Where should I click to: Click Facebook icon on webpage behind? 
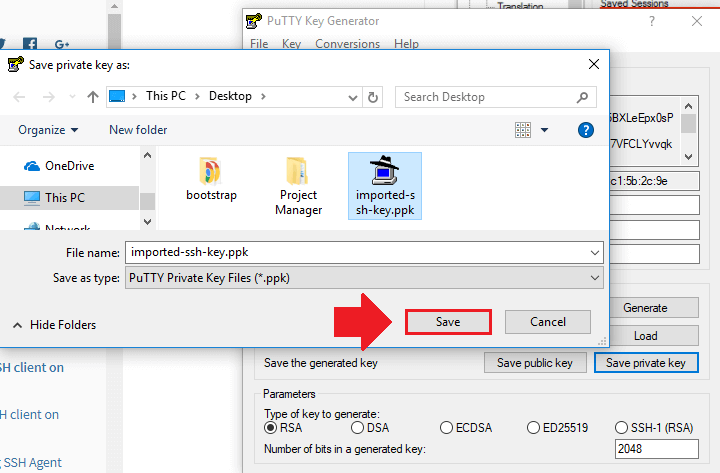pos(30,44)
